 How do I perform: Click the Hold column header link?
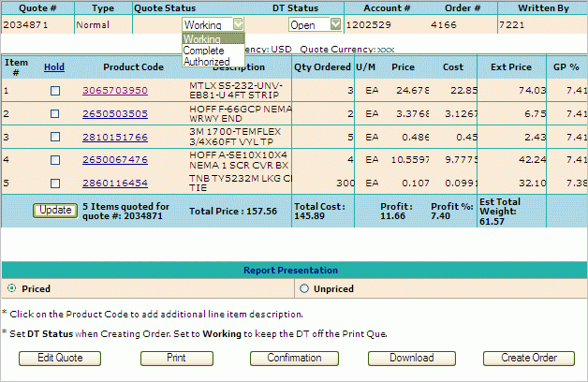click(x=54, y=67)
